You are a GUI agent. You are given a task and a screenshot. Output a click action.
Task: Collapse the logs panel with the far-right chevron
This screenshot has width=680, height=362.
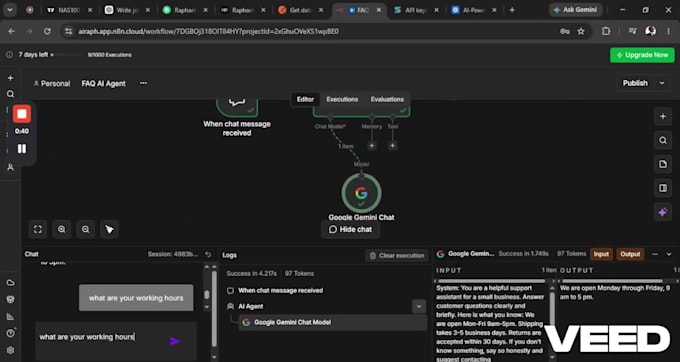click(x=669, y=254)
